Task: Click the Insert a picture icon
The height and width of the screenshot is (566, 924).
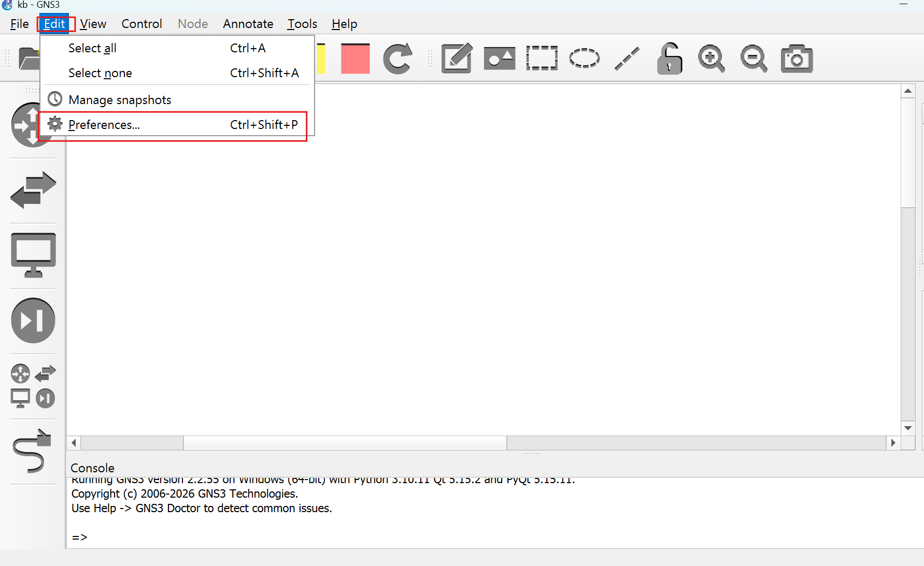Action: [x=499, y=59]
